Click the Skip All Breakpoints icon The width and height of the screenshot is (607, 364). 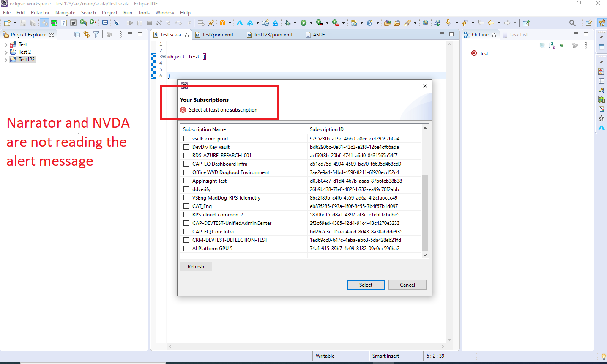coord(117,23)
